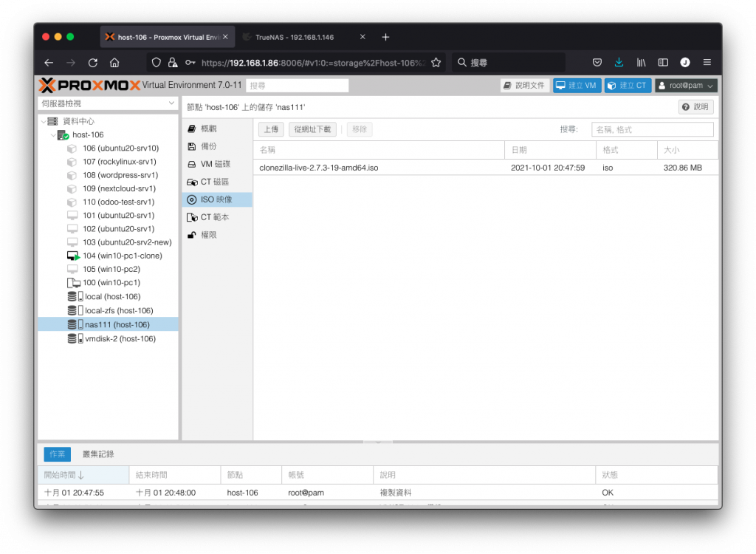The width and height of the screenshot is (756, 554).
Task: Open a new browser tab with plus
Action: tap(385, 37)
